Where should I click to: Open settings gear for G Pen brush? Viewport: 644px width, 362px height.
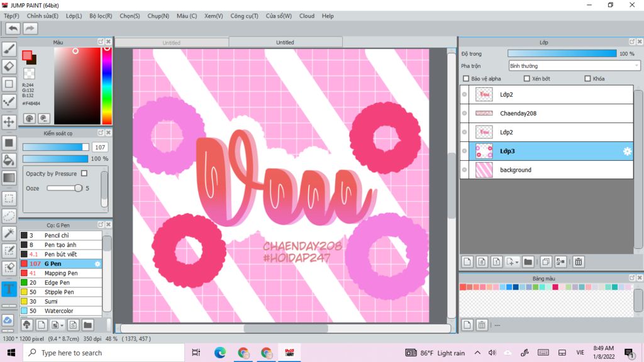click(97, 264)
